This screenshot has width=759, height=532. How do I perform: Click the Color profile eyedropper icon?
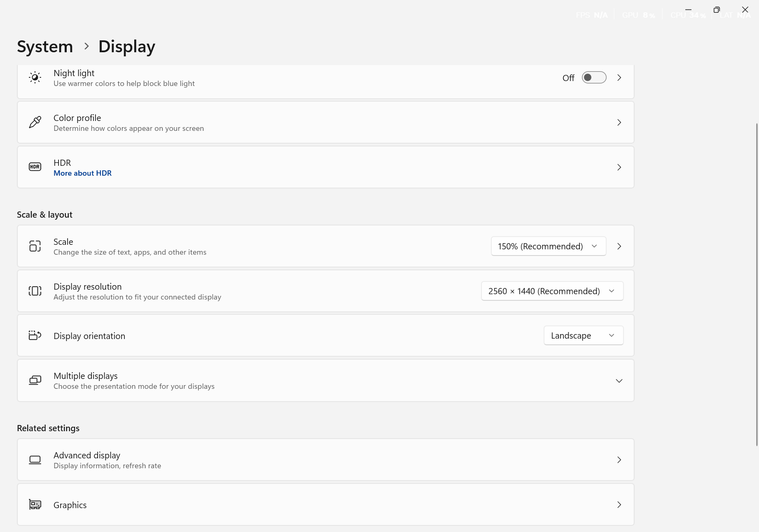click(x=35, y=122)
